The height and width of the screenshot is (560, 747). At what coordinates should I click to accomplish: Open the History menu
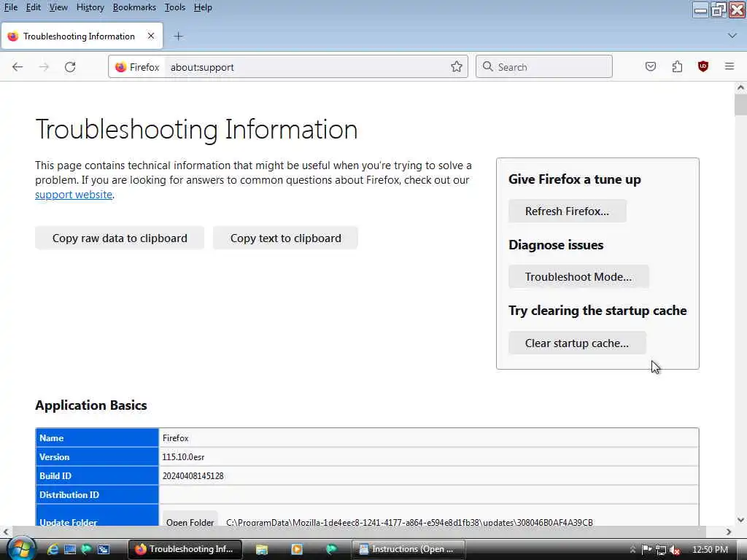click(x=90, y=7)
